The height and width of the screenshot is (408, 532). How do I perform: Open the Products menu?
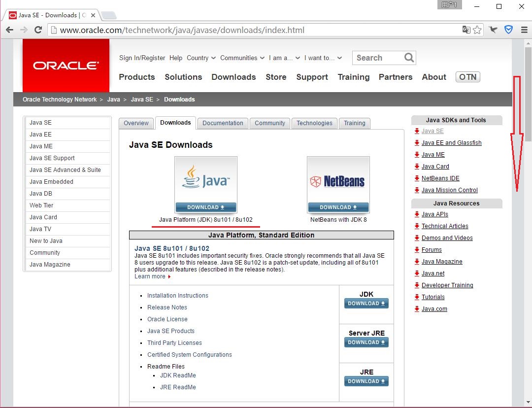point(137,77)
